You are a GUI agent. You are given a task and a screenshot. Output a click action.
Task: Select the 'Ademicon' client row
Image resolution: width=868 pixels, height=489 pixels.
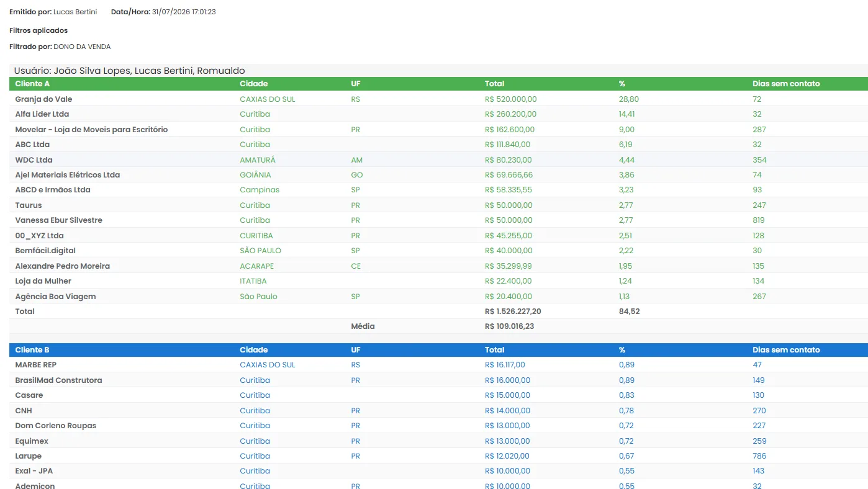point(438,483)
